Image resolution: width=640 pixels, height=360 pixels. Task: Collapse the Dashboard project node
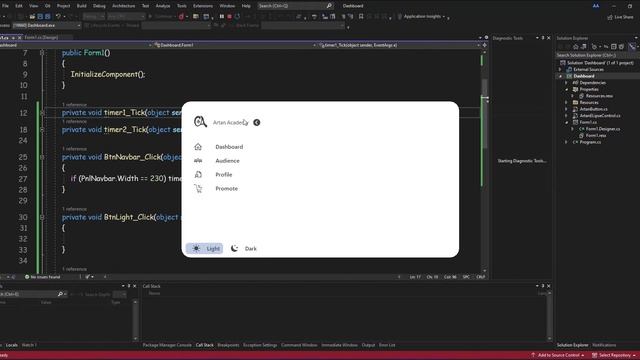560,76
